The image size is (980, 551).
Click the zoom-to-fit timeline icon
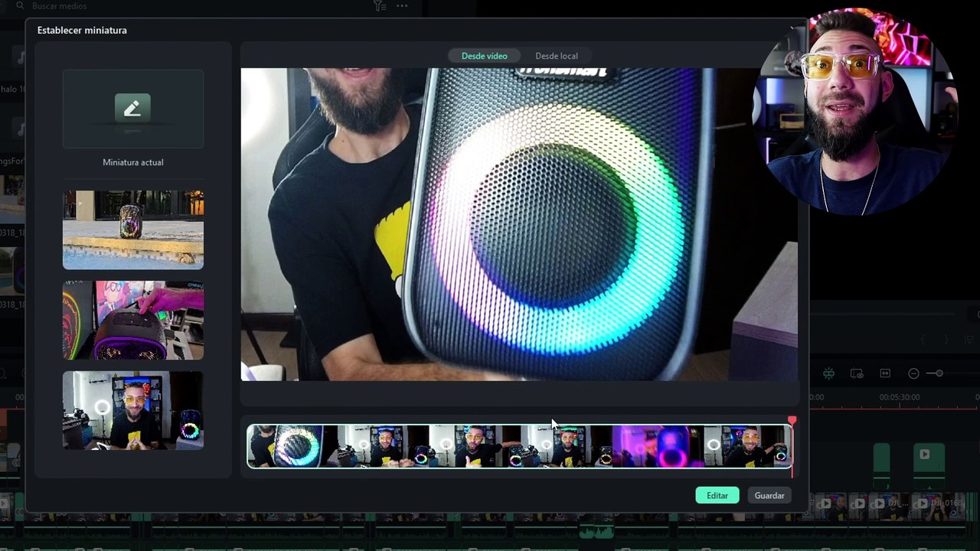(885, 373)
